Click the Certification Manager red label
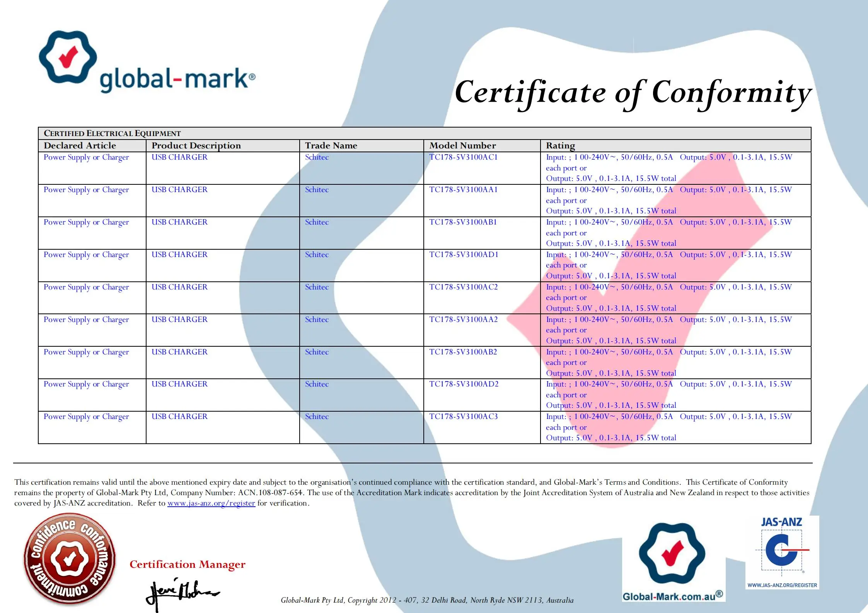The width and height of the screenshot is (868, 613). pyautogui.click(x=188, y=564)
